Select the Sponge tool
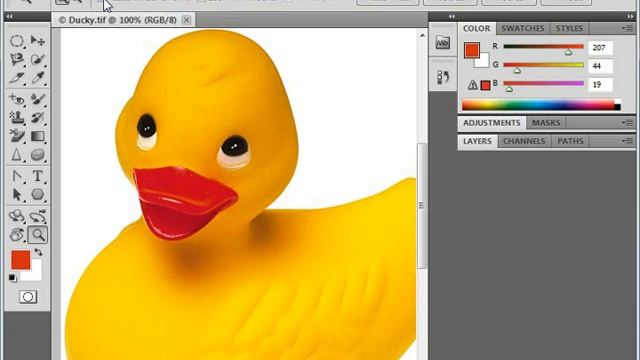 [x=38, y=155]
